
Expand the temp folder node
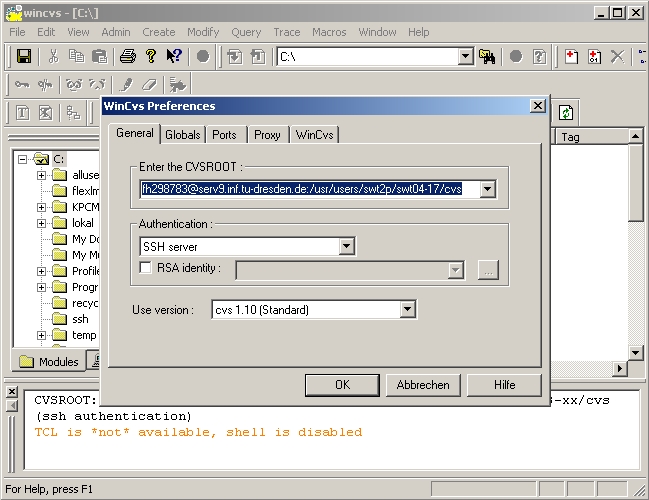41,335
